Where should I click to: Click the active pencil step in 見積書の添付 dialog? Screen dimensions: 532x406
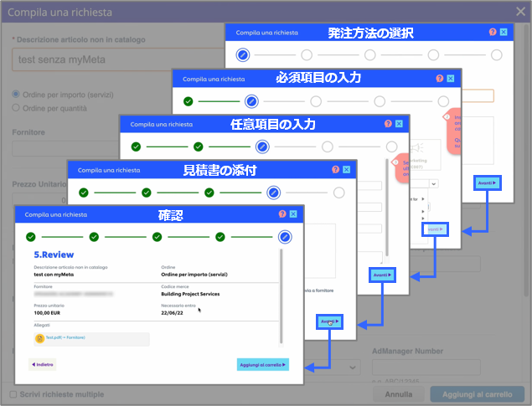tap(274, 193)
